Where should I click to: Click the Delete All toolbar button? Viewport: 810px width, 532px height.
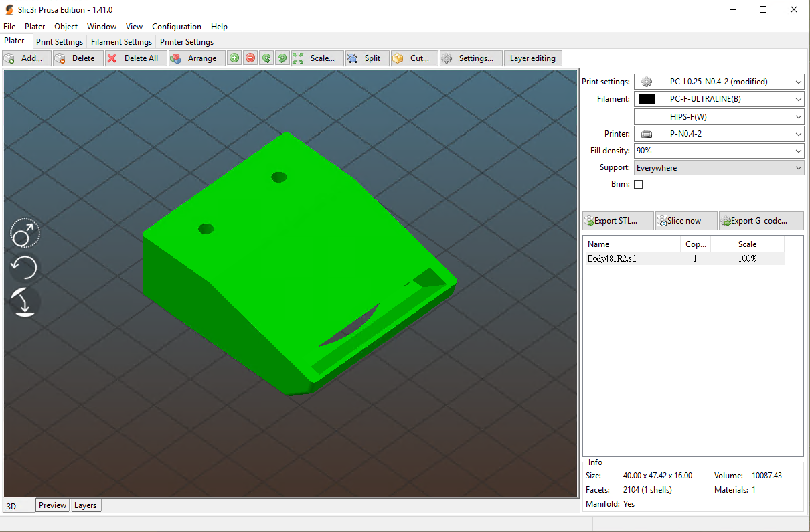tap(136, 58)
